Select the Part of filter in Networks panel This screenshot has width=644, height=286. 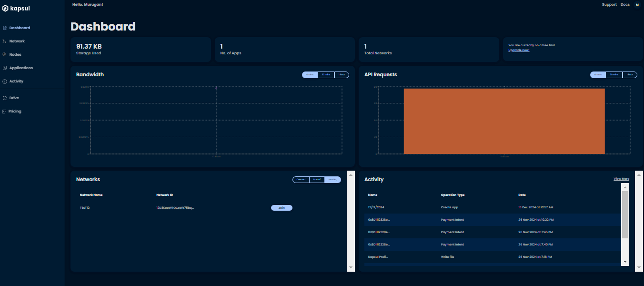click(317, 180)
